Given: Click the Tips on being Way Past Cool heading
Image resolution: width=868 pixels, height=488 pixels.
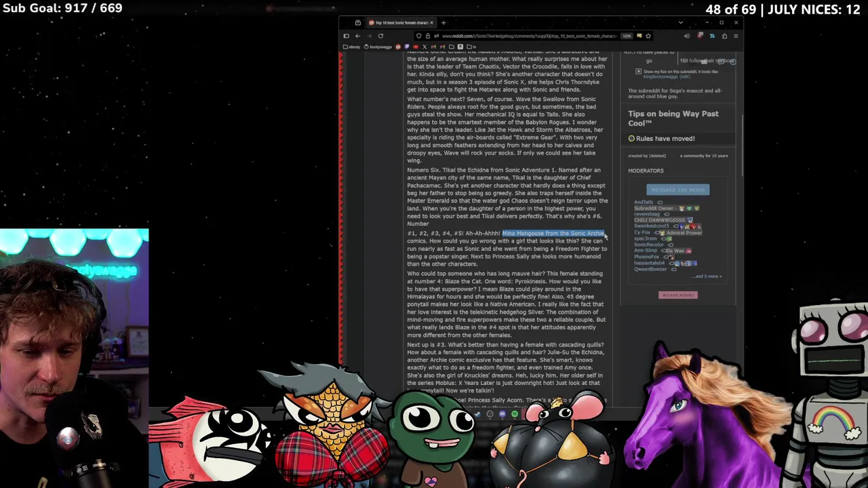Looking at the screenshot, I should click(x=673, y=118).
